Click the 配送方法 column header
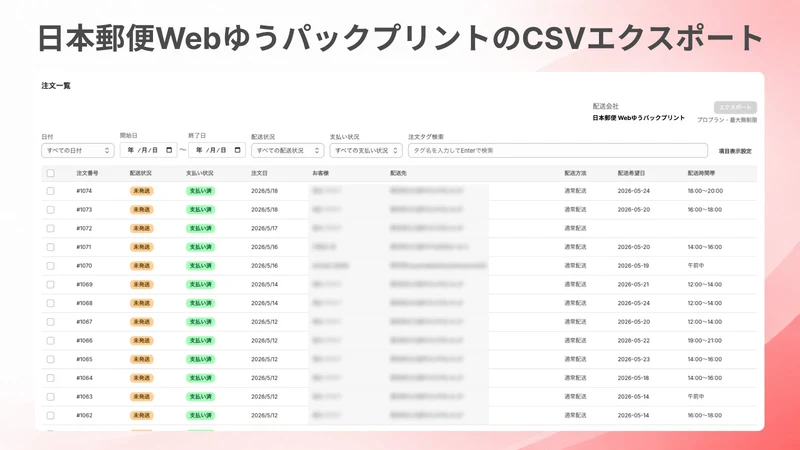Viewport: 800px width, 450px height. tap(575, 173)
